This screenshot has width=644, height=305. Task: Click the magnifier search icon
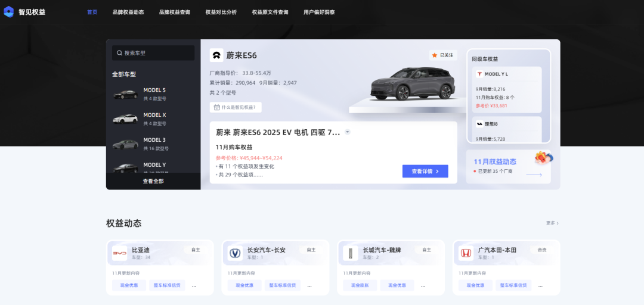click(x=119, y=53)
